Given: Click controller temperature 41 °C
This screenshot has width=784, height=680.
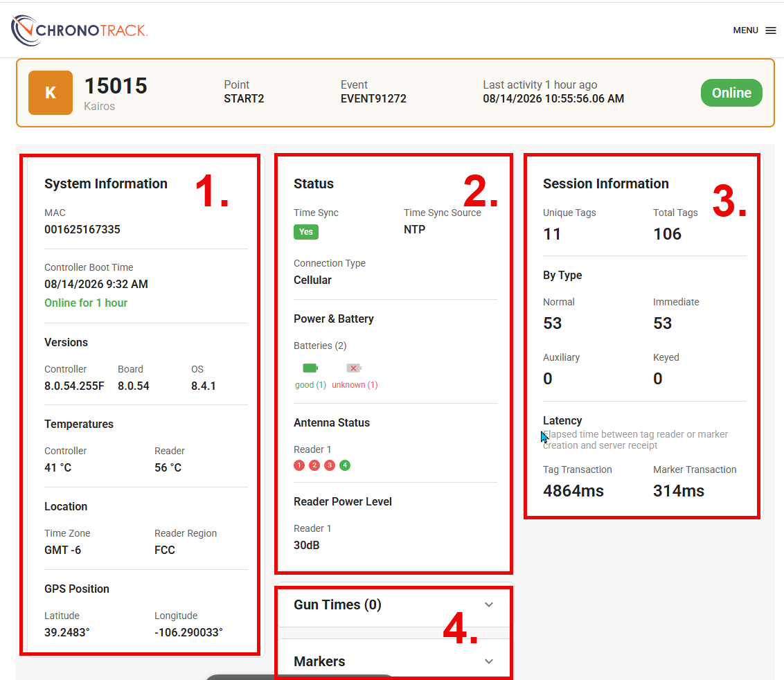Looking at the screenshot, I should pyautogui.click(x=58, y=467).
